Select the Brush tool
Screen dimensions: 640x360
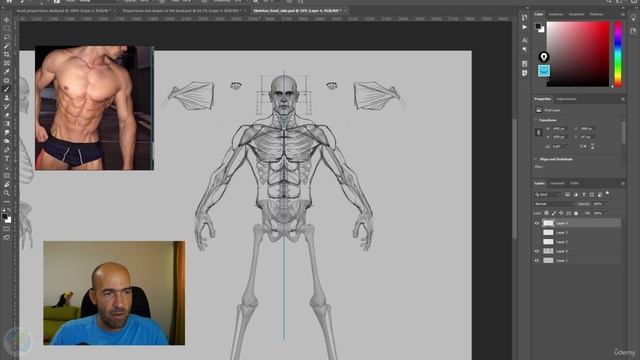click(x=7, y=89)
